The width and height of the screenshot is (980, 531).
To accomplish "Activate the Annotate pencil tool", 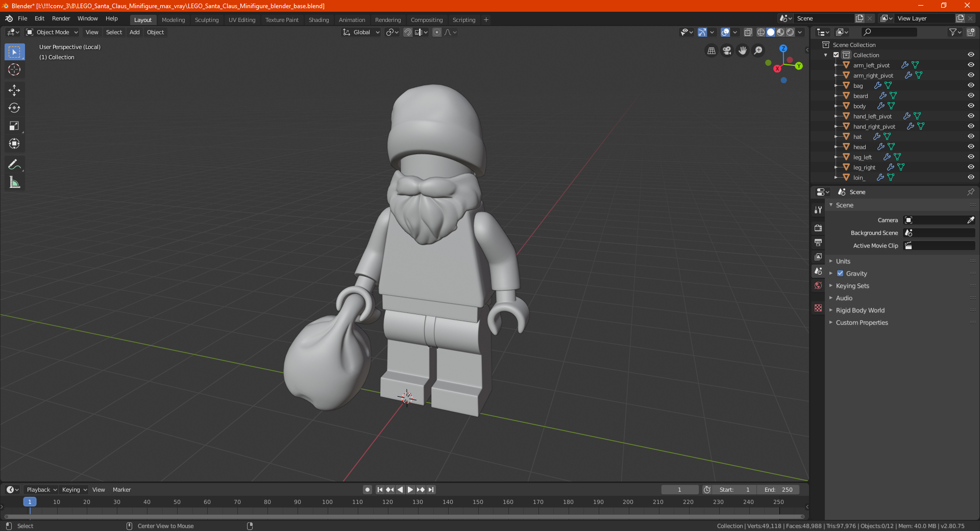I will [x=14, y=164].
